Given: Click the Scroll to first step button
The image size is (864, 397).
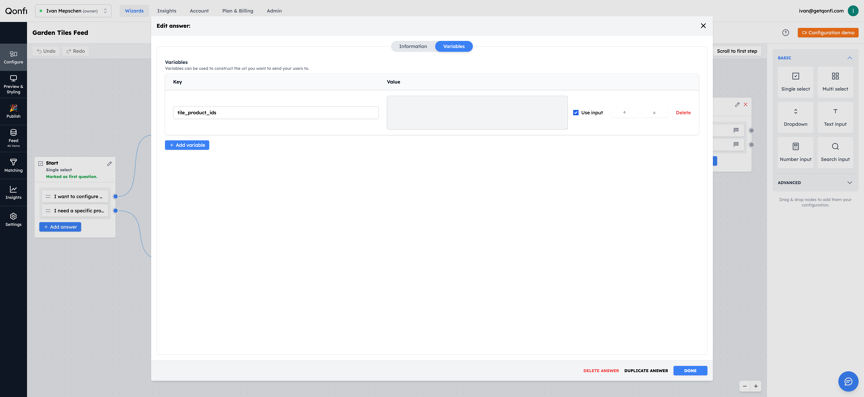Looking at the screenshot, I should pyautogui.click(x=737, y=51).
